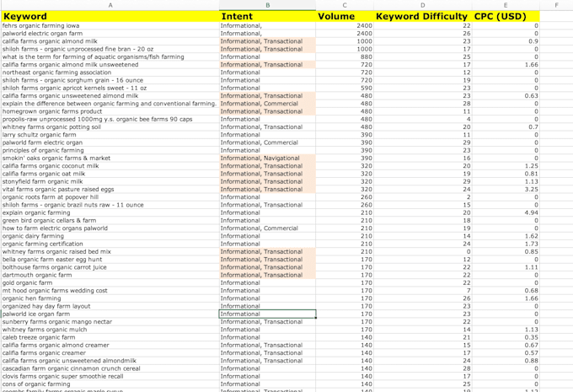Click CPC value 0.9
This screenshot has width=573, height=392.
point(506,41)
